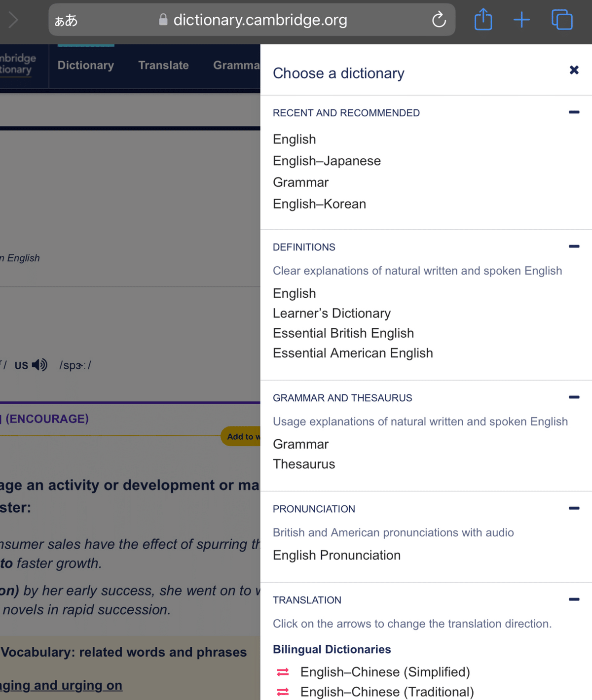Collapse the PRONUNCIATION section
Viewport: 592px width, 700px height.
click(x=574, y=508)
